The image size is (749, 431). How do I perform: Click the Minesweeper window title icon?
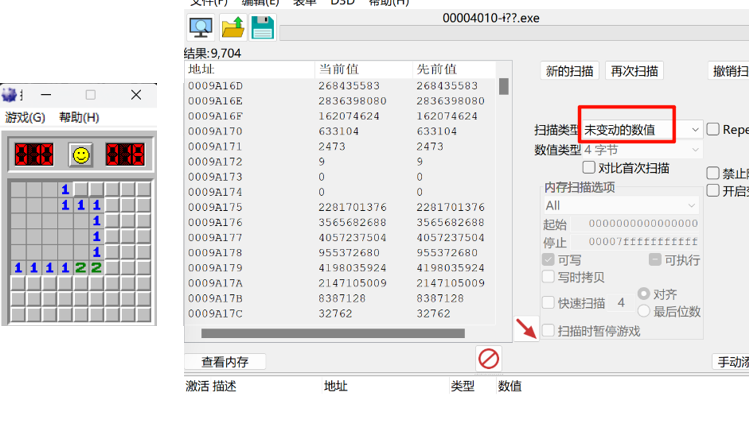pos(9,95)
